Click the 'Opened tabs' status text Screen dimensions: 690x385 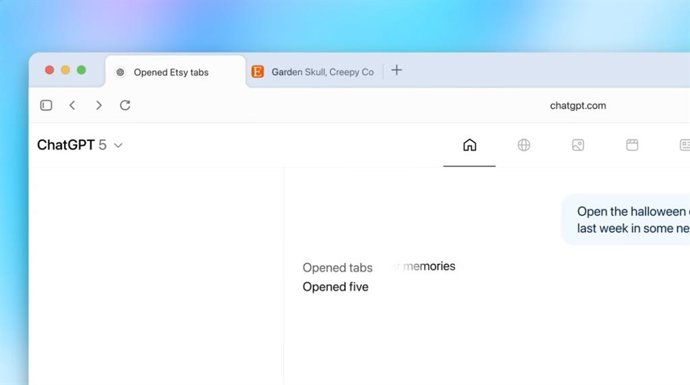(x=338, y=268)
